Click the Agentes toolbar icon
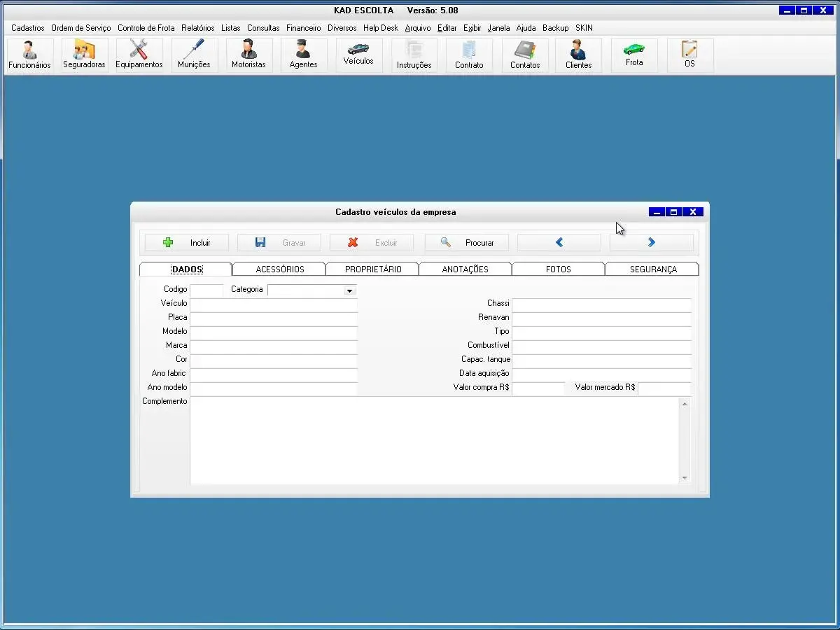840x630 pixels. tap(303, 55)
